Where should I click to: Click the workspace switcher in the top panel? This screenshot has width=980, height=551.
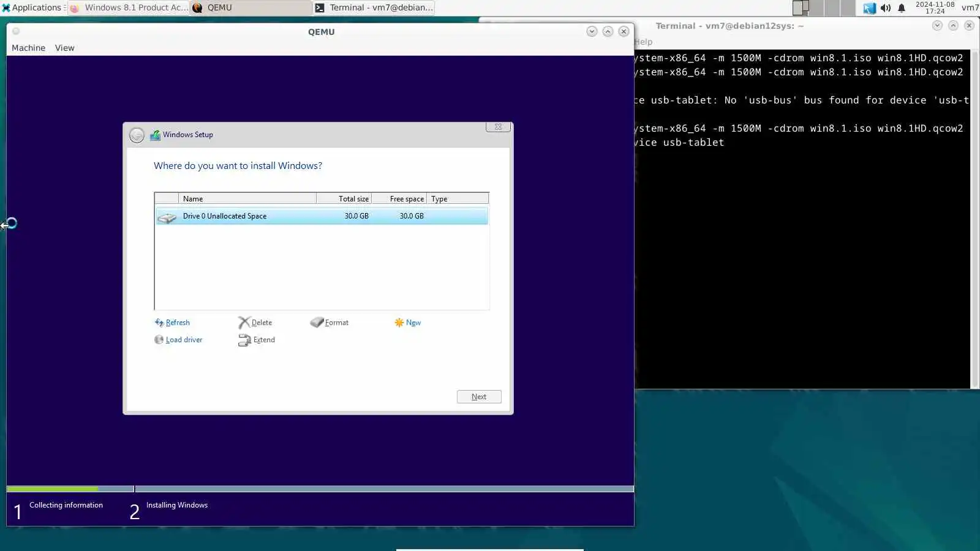pos(824,7)
